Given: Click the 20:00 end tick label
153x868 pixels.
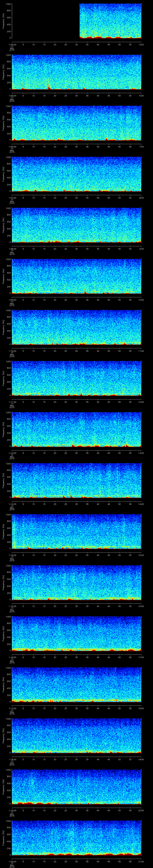Looking at the screenshot, I should (141, 810).
